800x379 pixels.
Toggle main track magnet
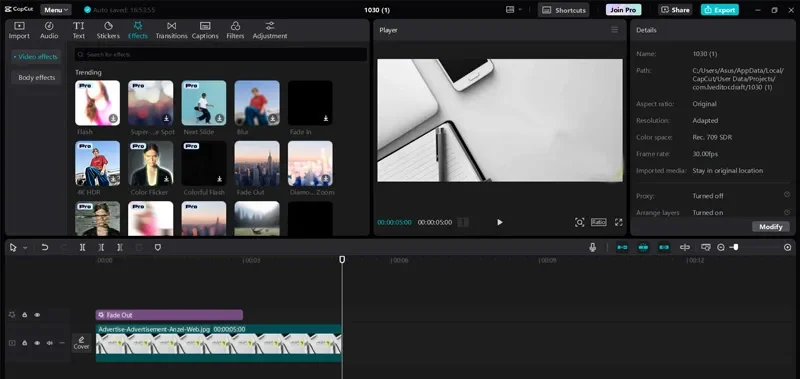coord(622,247)
